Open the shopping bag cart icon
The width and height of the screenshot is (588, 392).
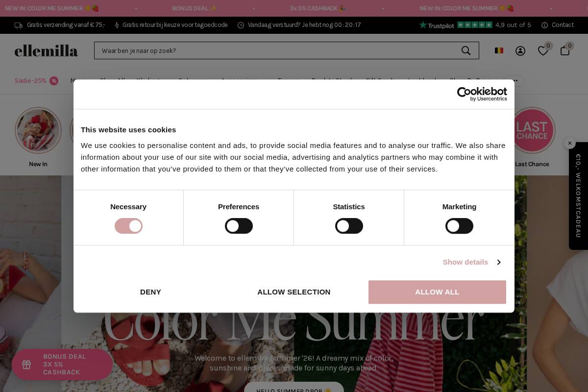(565, 50)
